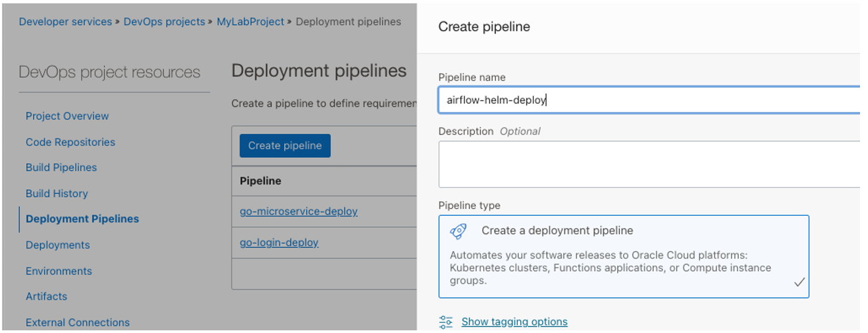868x333 pixels.
Task: Expand Show tagging options link
Action: (x=514, y=322)
